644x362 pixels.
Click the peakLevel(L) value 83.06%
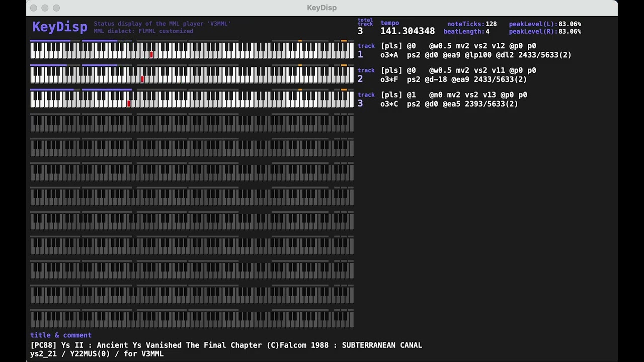(x=570, y=24)
